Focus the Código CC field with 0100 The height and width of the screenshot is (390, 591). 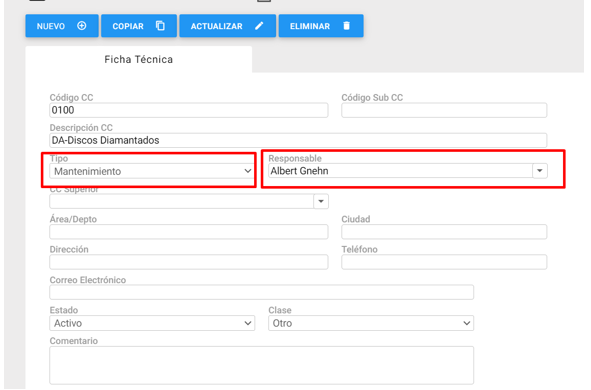(188, 110)
